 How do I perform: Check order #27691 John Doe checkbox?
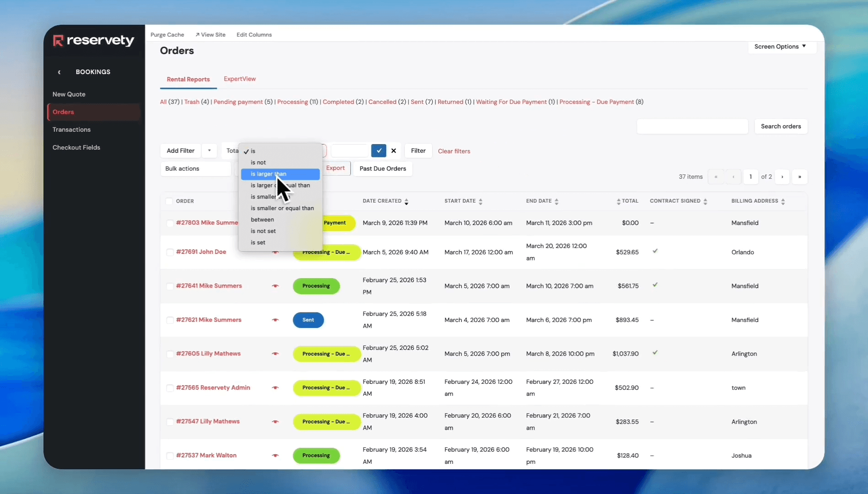coord(170,252)
